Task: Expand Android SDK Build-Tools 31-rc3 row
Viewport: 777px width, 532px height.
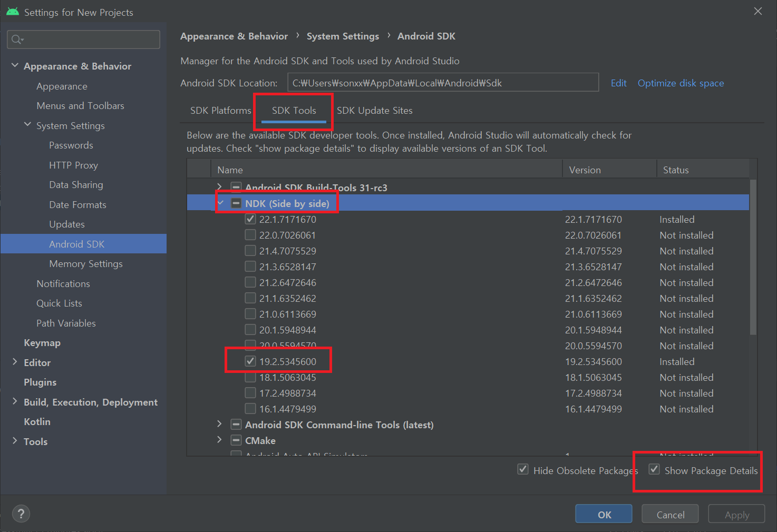Action: [220, 187]
